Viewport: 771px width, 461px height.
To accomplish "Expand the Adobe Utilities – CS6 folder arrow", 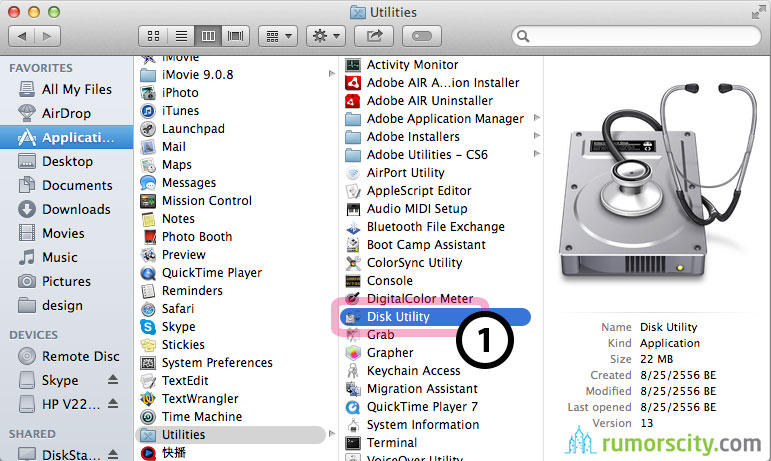I will click(x=537, y=154).
